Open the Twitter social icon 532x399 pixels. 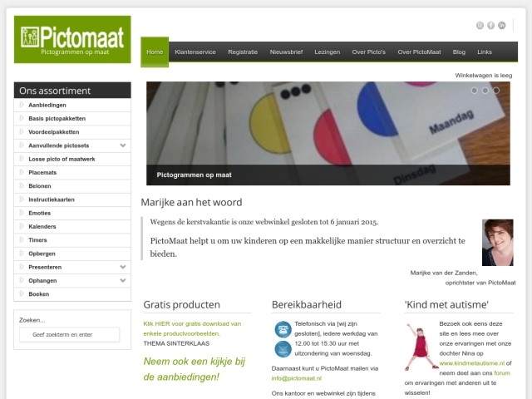point(480,26)
